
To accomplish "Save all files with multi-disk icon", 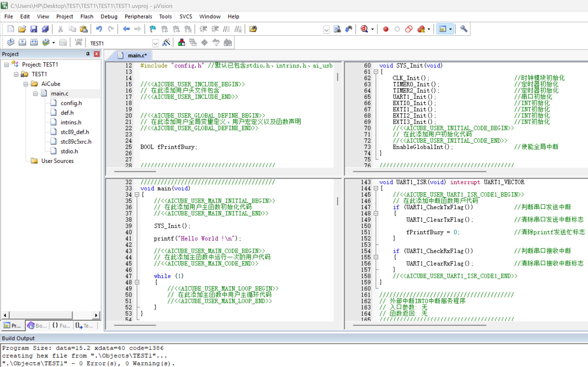I will (x=45, y=29).
